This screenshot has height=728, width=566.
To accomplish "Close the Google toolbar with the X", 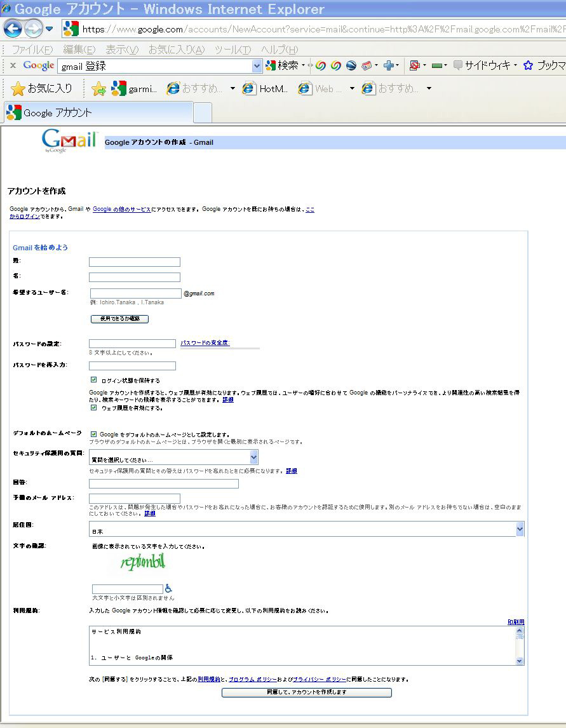I will tap(13, 65).
